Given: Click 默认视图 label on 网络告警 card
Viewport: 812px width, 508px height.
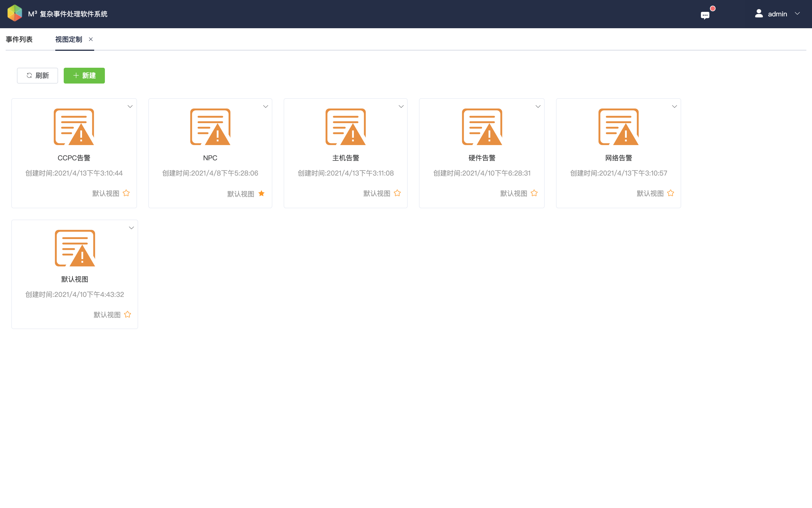Looking at the screenshot, I should pos(650,194).
